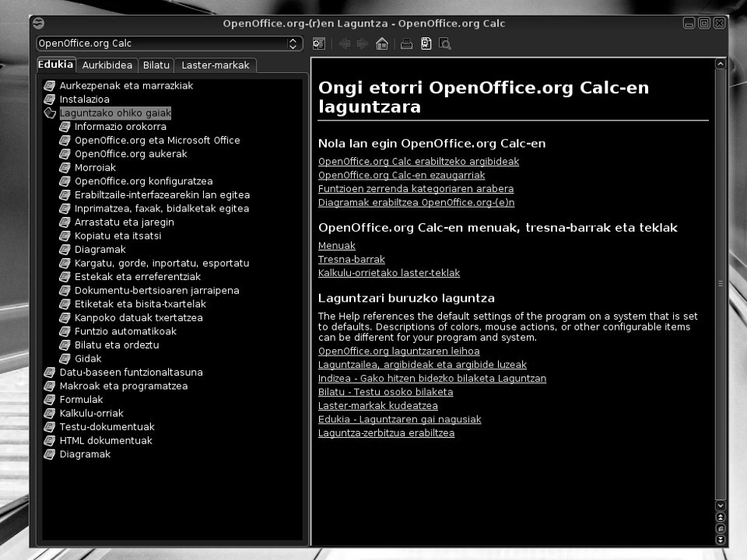Follow the Menuak link
The image size is (747, 560).
(337, 246)
